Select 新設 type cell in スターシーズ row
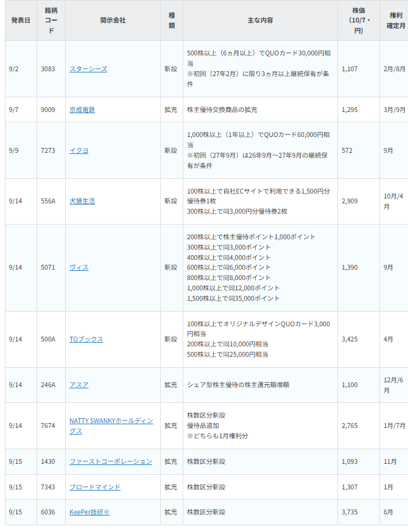The width and height of the screenshot is (408, 532). (x=171, y=69)
